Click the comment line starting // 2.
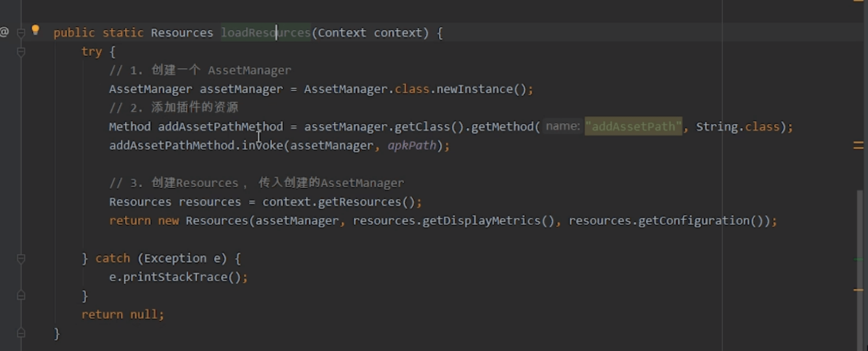The width and height of the screenshot is (868, 351). [x=174, y=108]
